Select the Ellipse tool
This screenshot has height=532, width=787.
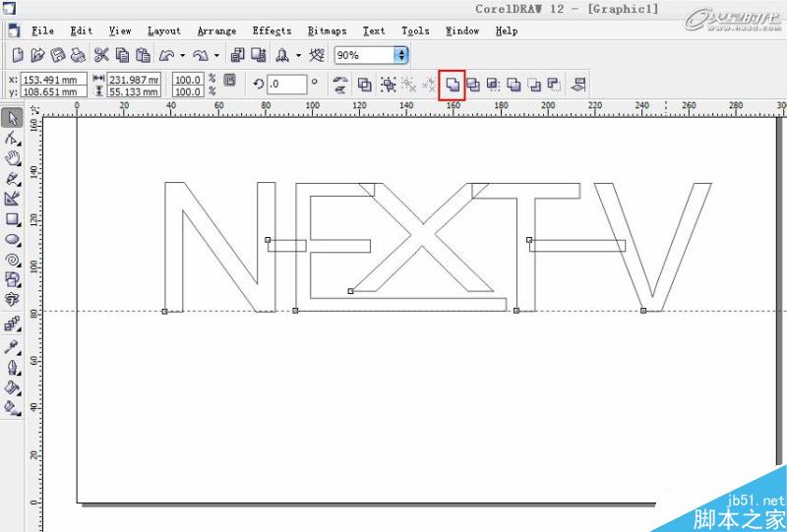[x=12, y=239]
